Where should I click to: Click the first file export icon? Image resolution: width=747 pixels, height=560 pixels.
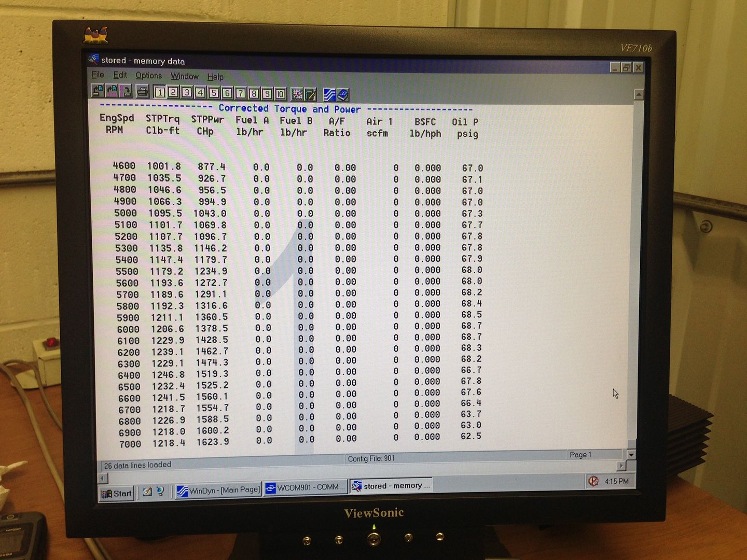click(x=98, y=91)
